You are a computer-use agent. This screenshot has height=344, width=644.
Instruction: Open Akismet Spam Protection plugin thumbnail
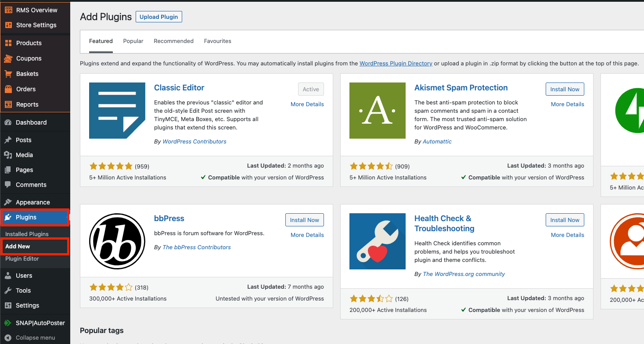coord(378,111)
